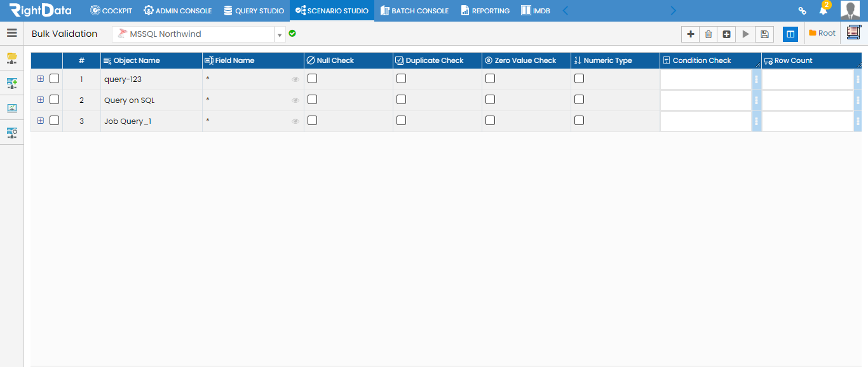
Task: Click the Root folder link
Action: coord(822,33)
